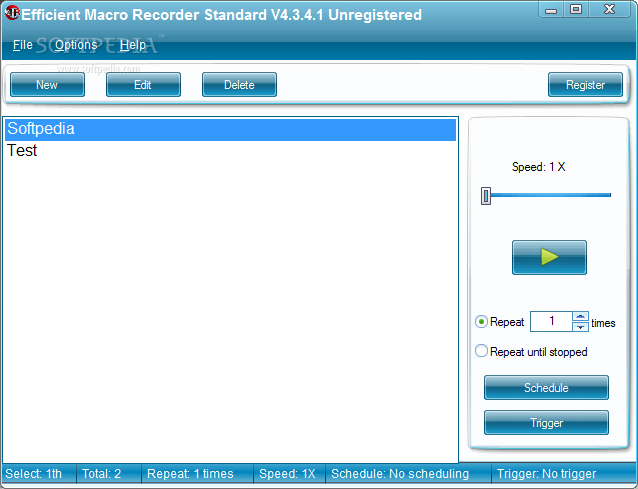Click 'Schedule: No scheduling' status entry
Screen dimensions: 638x489
coord(400,474)
